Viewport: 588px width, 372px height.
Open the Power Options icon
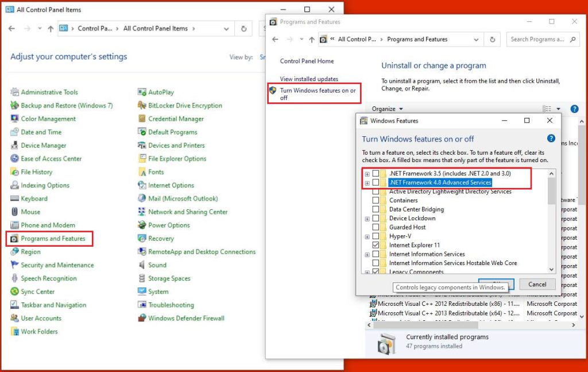(142, 225)
